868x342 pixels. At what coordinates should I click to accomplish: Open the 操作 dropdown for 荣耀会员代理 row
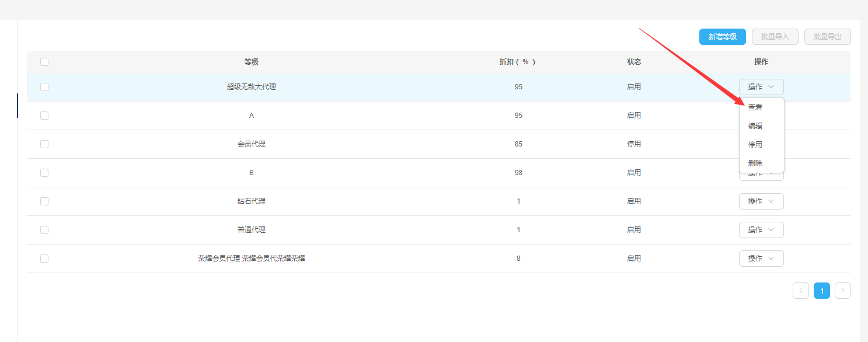click(x=761, y=259)
